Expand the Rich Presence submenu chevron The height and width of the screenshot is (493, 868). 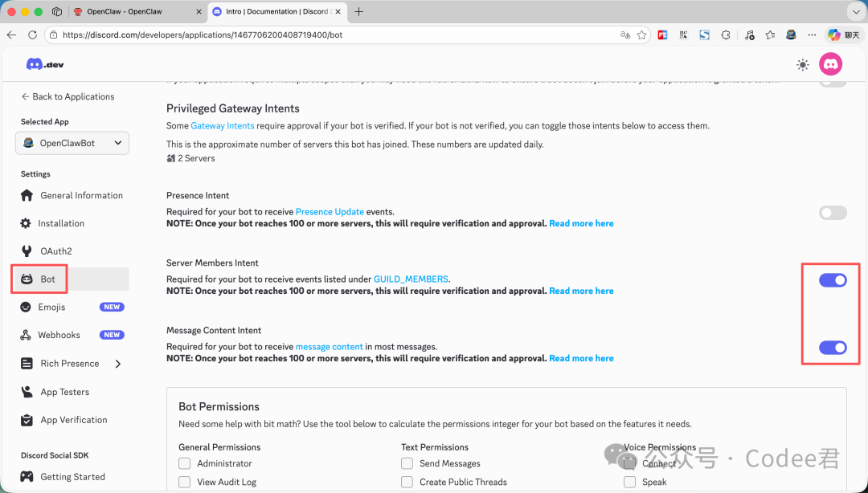tap(118, 364)
